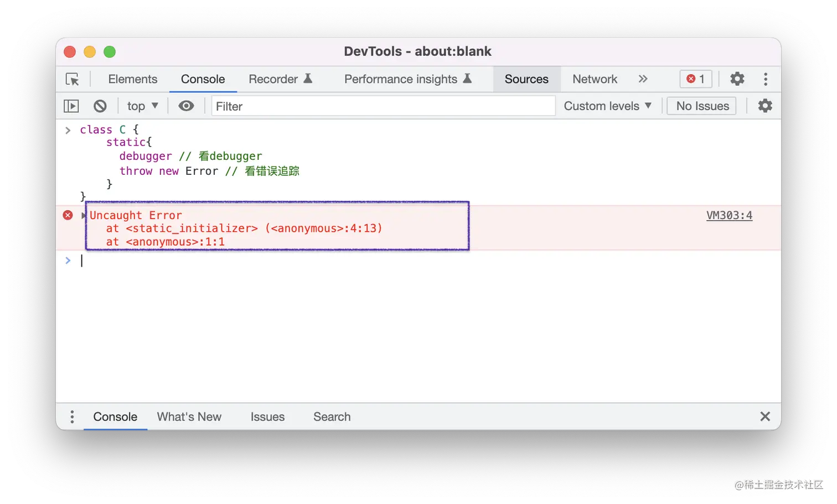The image size is (837, 504).
Task: Open console settings with the gear icon
Action: (x=765, y=106)
